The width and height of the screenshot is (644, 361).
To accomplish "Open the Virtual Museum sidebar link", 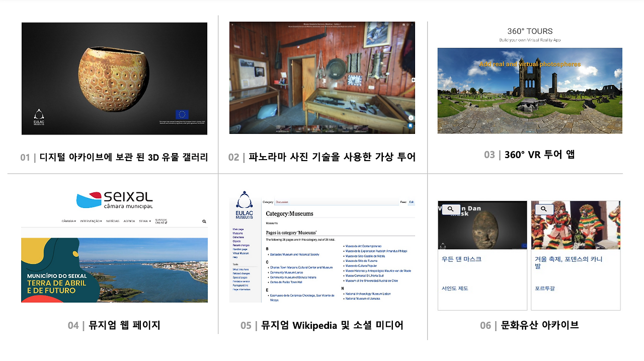I will coord(240,253).
